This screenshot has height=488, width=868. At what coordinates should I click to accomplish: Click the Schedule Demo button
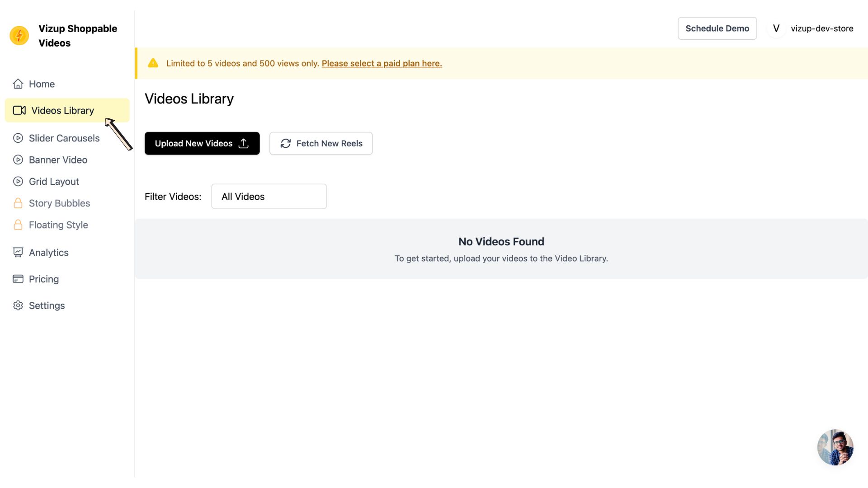coord(717,28)
